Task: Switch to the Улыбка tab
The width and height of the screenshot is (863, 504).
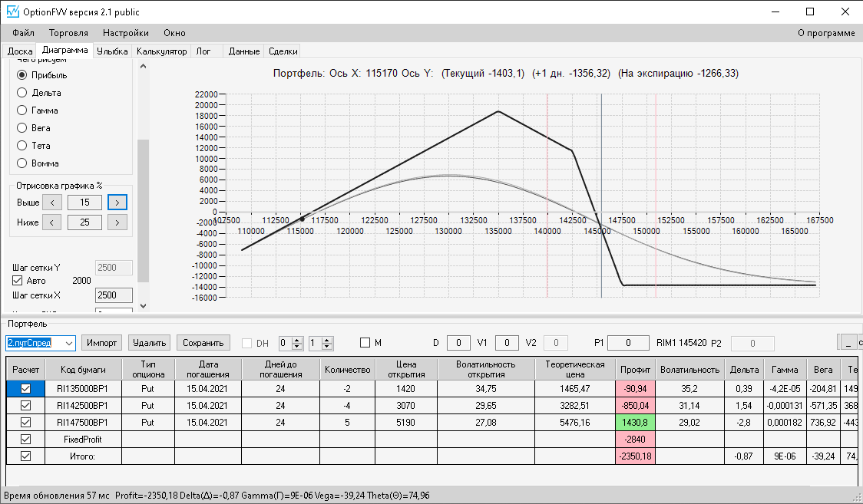Action: 112,51
